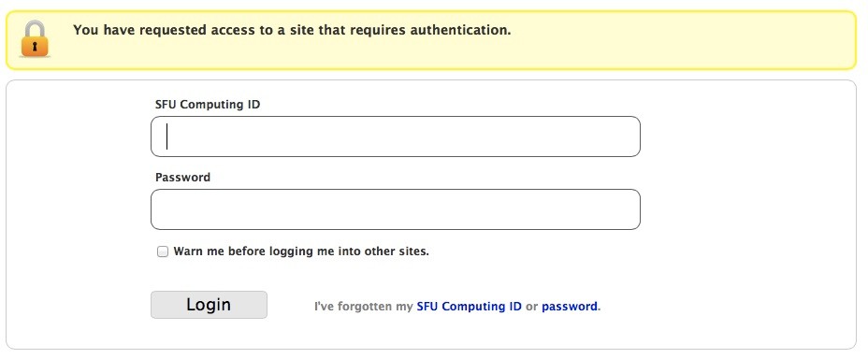
Task: Click the 'Password' label above the field
Action: pos(182,178)
